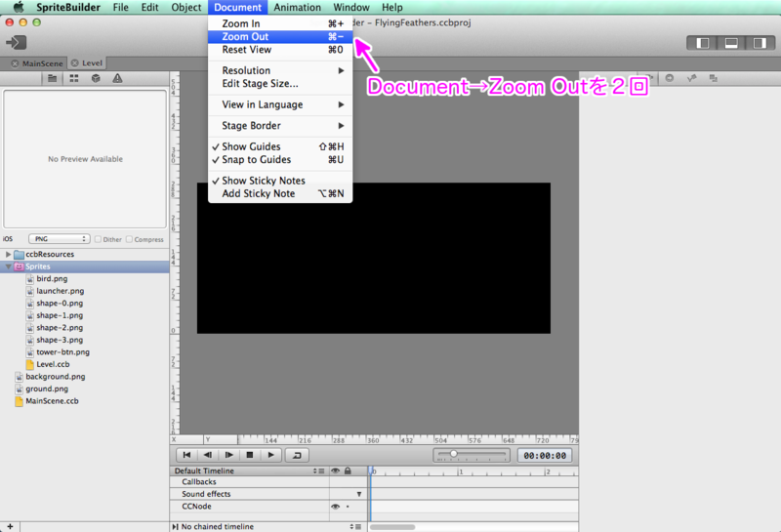Image resolution: width=781 pixels, height=532 pixels.
Task: Enable the Compress checkbox
Action: point(130,239)
